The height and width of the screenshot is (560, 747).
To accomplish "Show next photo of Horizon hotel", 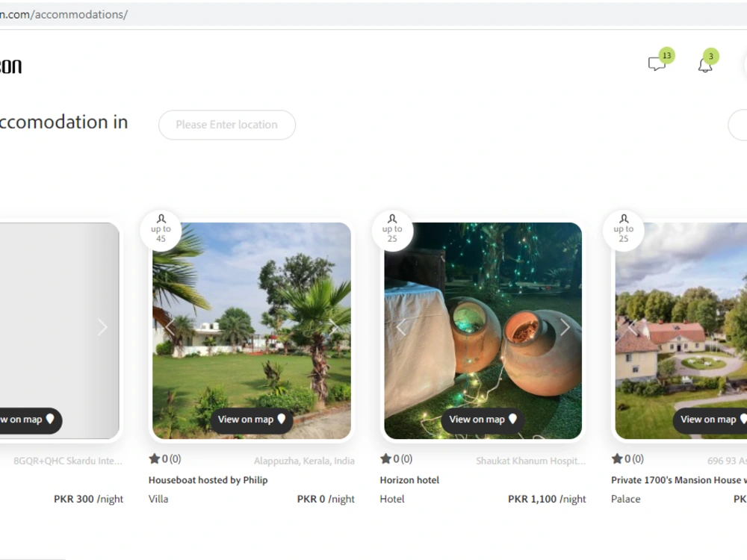I will click(565, 327).
